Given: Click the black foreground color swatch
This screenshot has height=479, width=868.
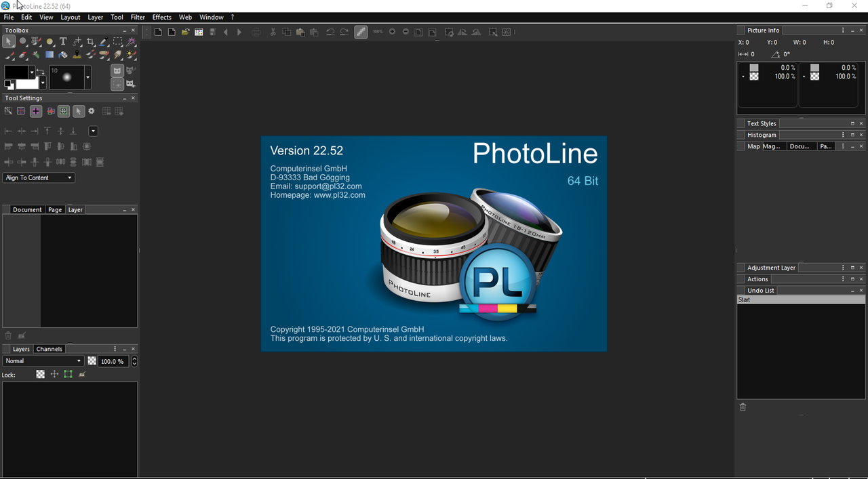Looking at the screenshot, I should [16, 72].
